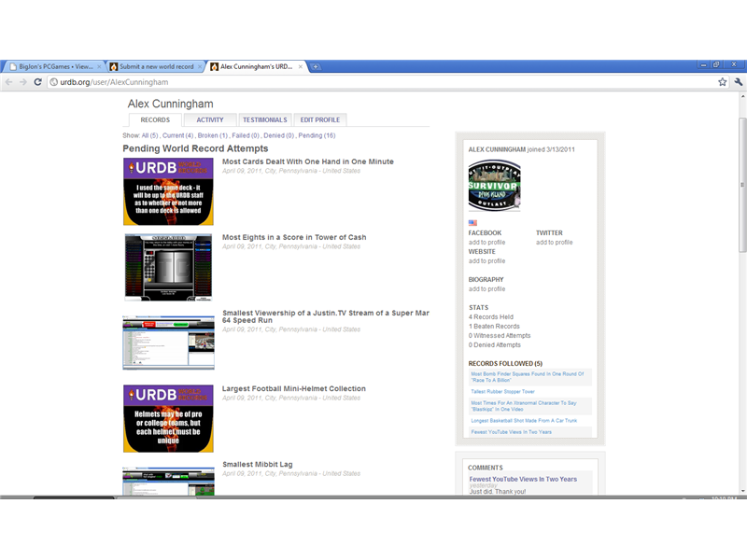The width and height of the screenshot is (747, 560).
Task: Filter records by Pending (16)
Action: point(317,135)
